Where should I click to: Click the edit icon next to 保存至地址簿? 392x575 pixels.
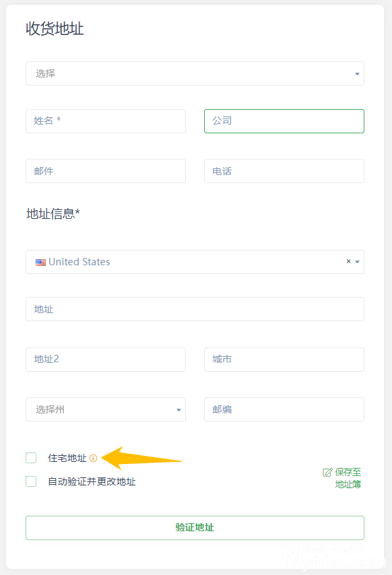pyautogui.click(x=327, y=473)
